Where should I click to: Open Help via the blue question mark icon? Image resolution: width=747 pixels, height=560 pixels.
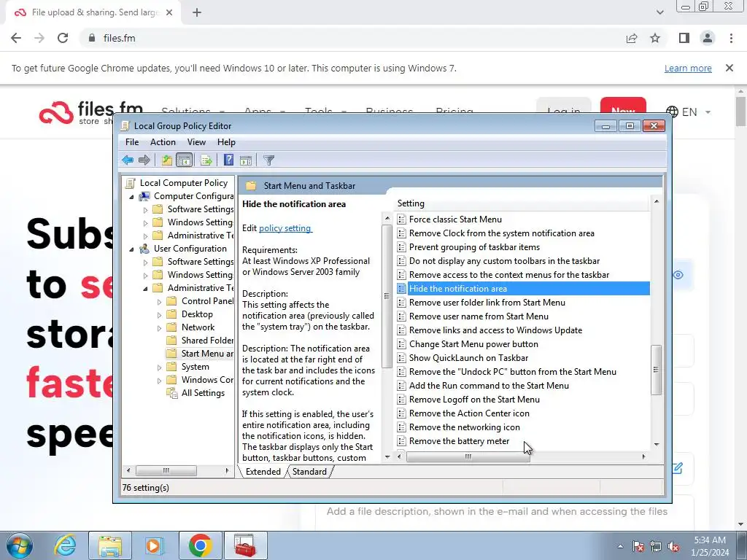[x=228, y=160]
